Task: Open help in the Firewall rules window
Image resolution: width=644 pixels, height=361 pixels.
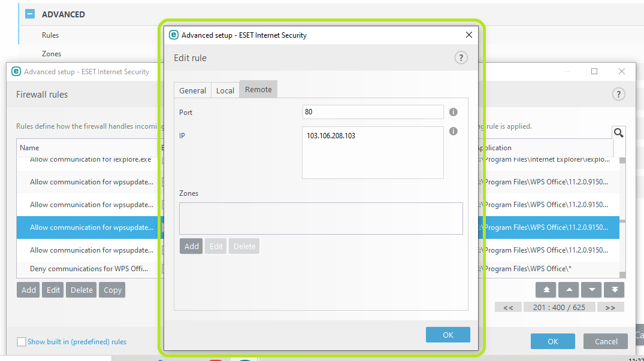Action: coord(618,95)
